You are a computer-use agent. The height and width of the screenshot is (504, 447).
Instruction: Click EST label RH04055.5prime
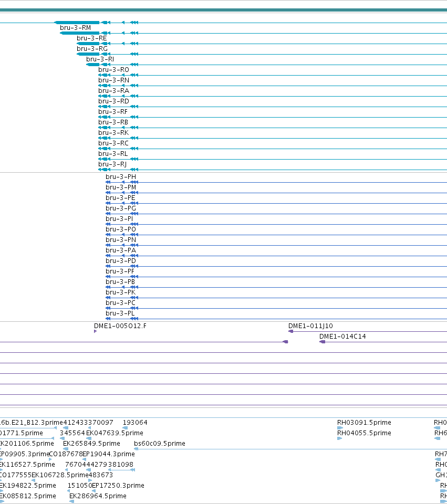coord(365,433)
